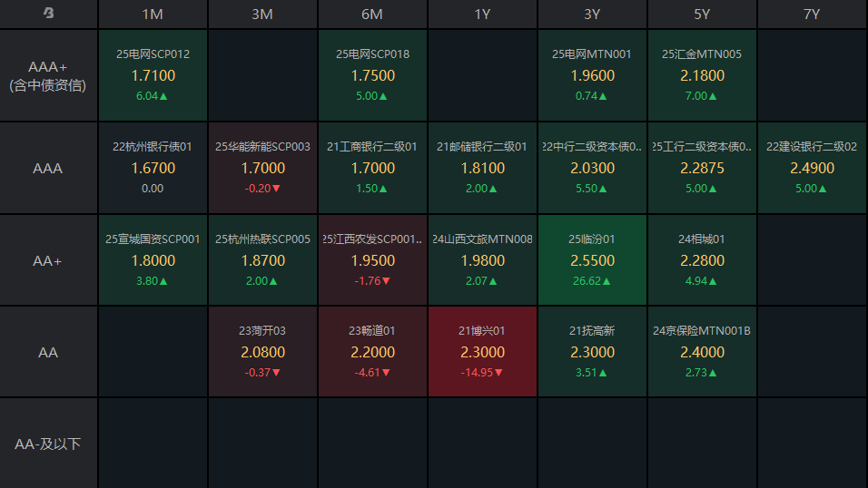This screenshot has width=868, height=488.
Task: Click the 22建设银行二级02 cell
Action: [812, 168]
